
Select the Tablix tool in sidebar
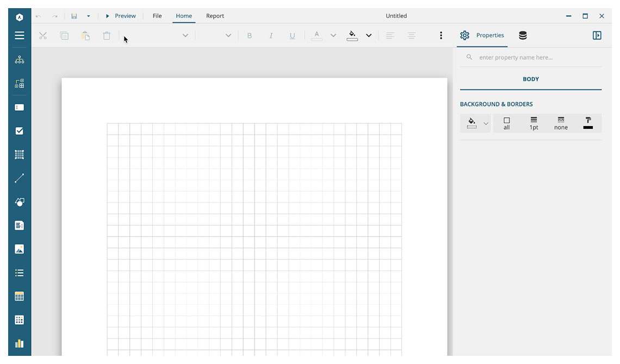[20, 320]
